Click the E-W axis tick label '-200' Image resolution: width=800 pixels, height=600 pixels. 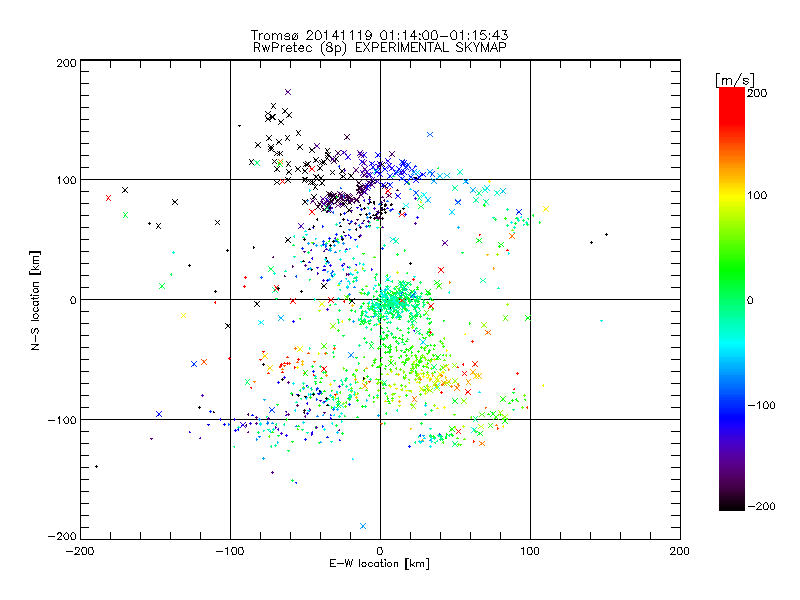pos(80,551)
